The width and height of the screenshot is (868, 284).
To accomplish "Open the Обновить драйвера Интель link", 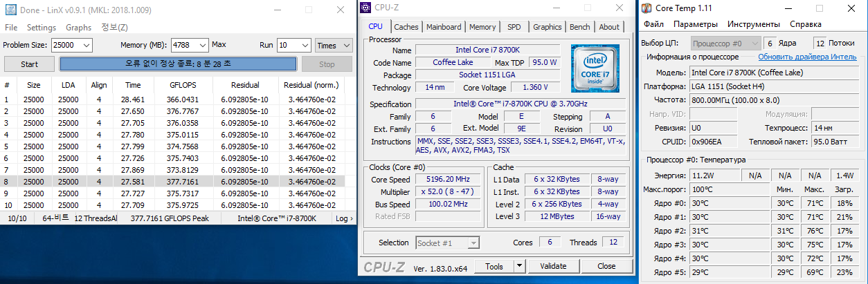I will coord(807,57).
